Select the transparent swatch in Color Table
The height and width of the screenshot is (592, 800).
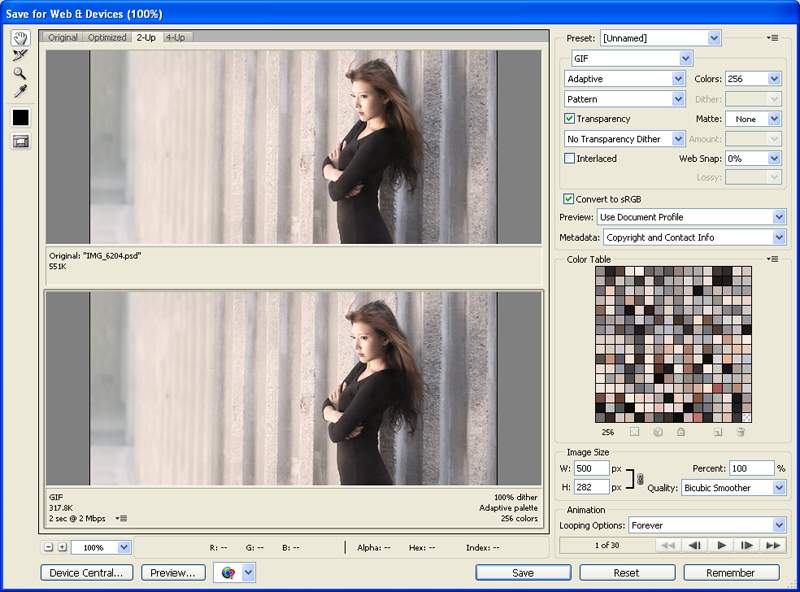pos(746,417)
